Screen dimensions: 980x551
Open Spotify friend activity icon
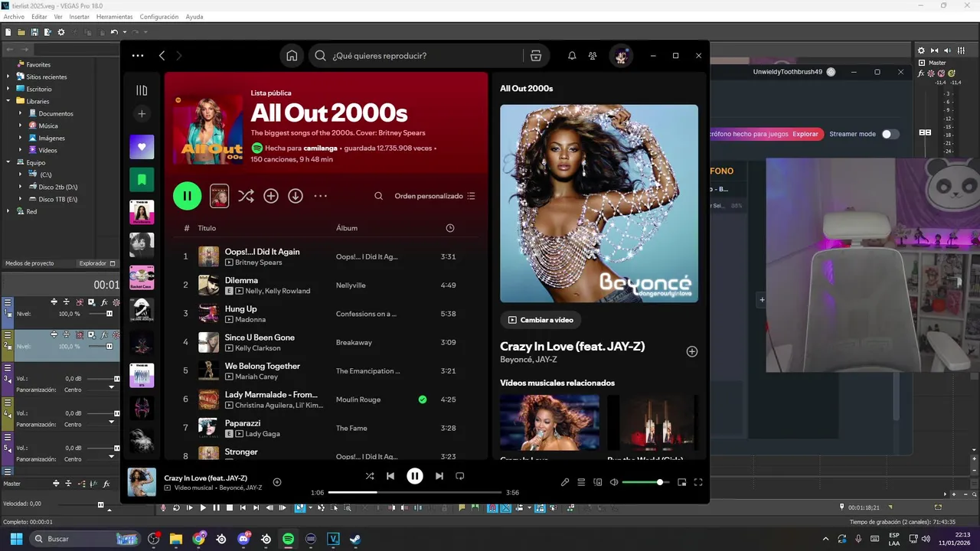pyautogui.click(x=593, y=56)
